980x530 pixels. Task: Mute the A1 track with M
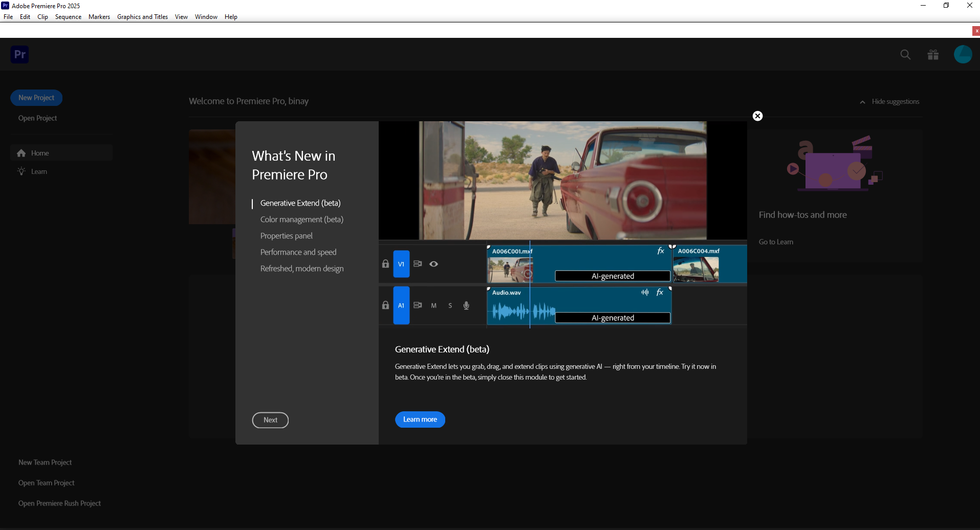pyautogui.click(x=433, y=305)
